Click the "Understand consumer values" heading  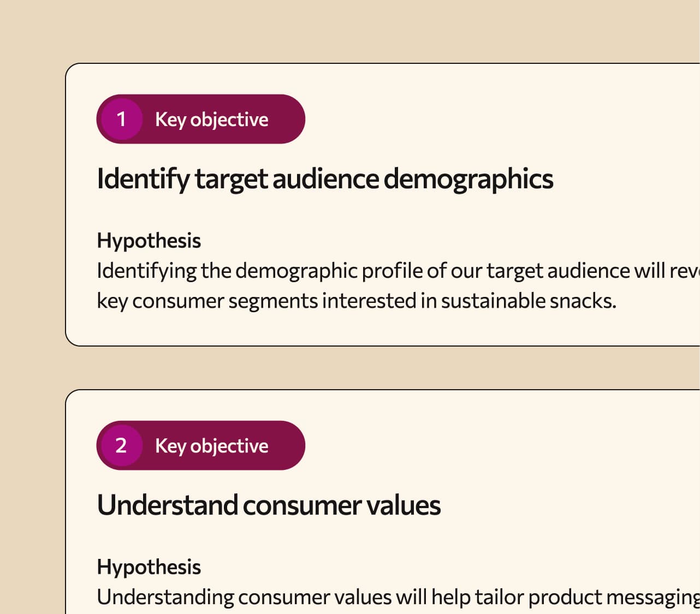pos(269,505)
